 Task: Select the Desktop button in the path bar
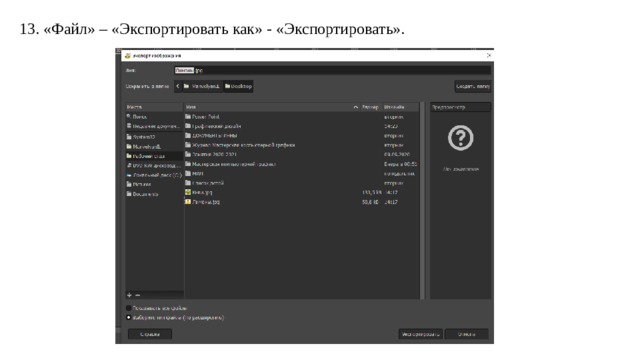238,86
